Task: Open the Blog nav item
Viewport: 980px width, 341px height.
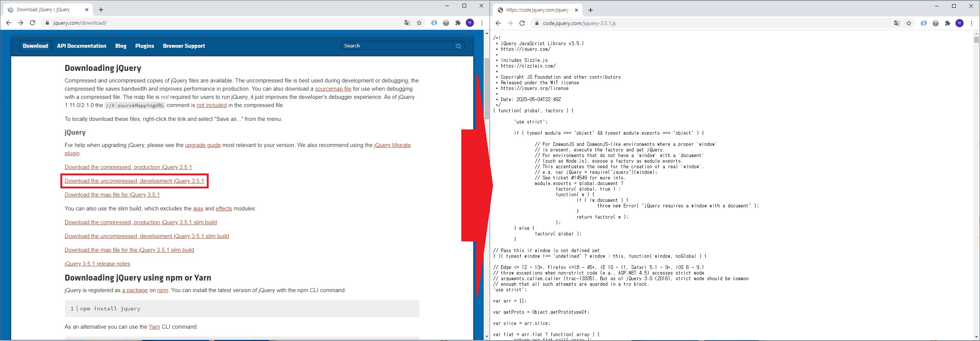Action: click(x=121, y=46)
